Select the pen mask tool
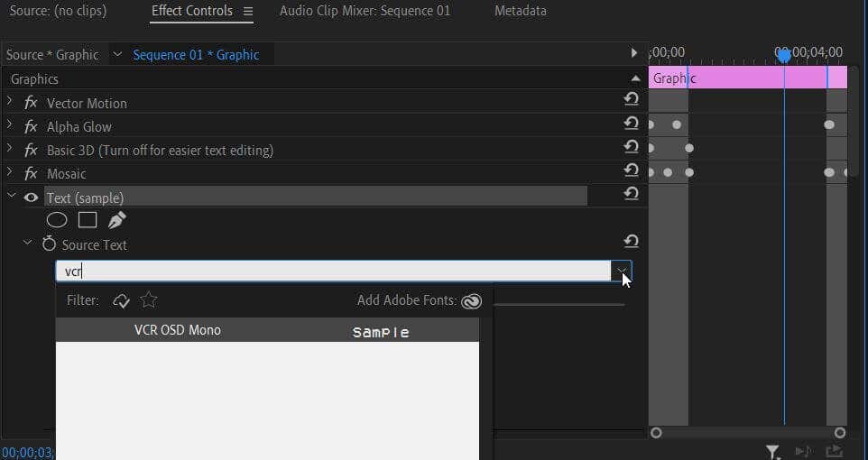Viewport: 868px width, 460px height. pyautogui.click(x=117, y=219)
